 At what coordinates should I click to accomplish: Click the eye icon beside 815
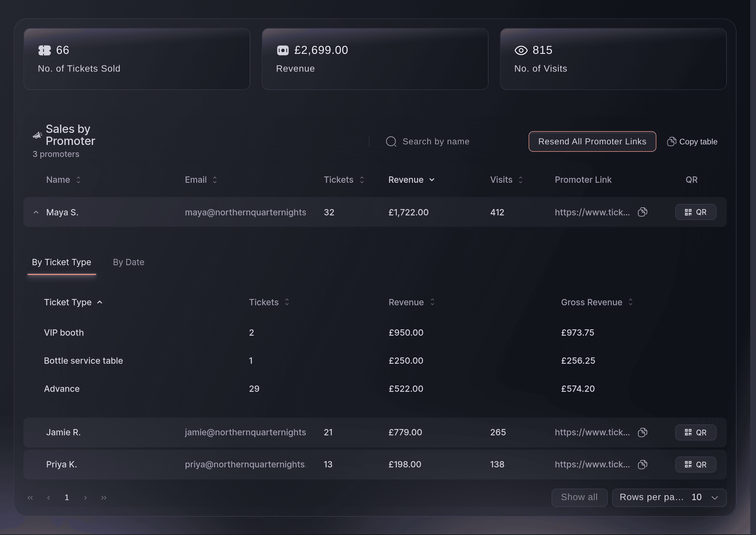pyautogui.click(x=521, y=50)
